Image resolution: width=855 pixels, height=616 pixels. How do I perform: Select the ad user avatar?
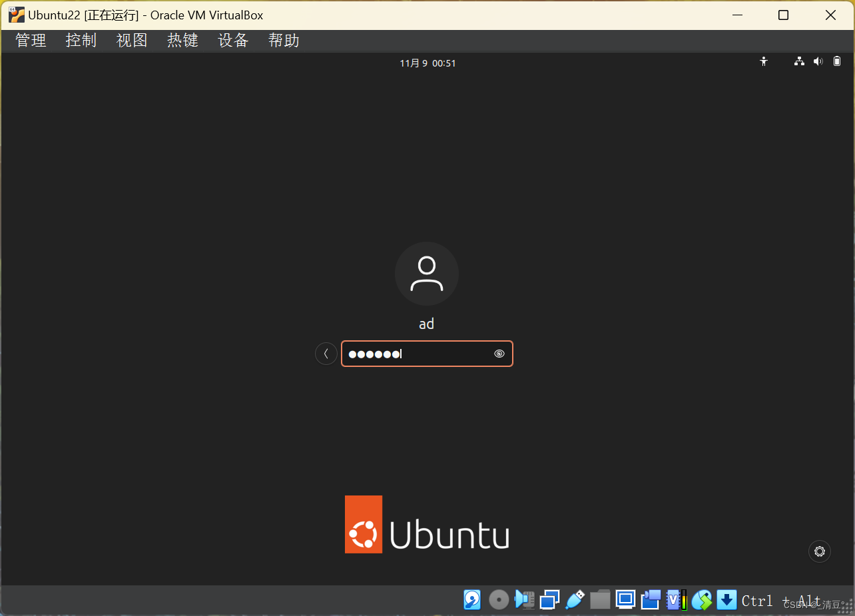pos(427,274)
